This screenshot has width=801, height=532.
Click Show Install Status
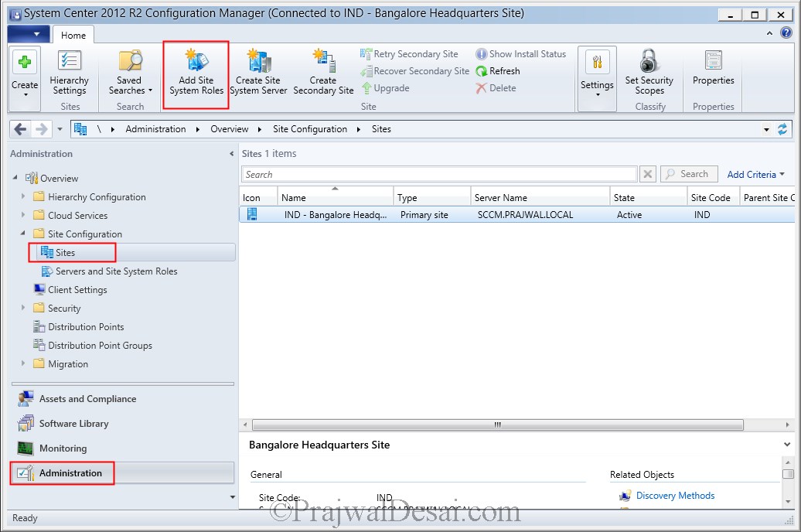click(x=521, y=54)
